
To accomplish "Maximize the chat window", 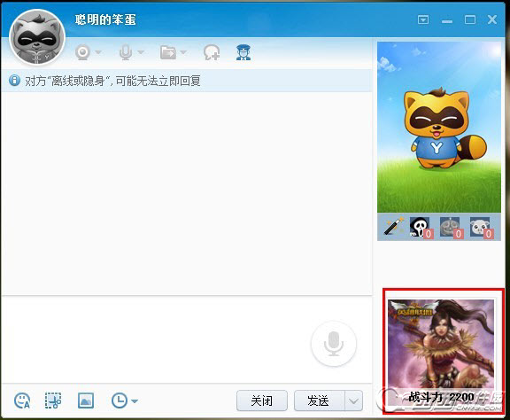I will [469, 19].
